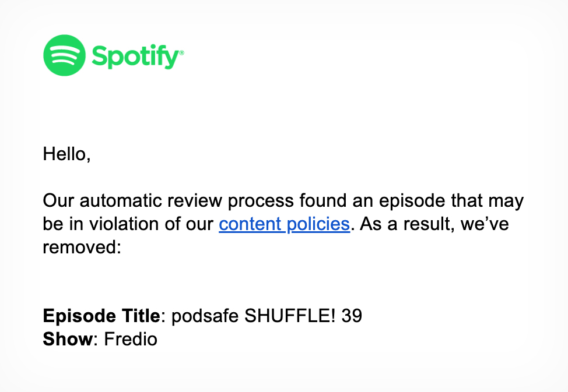This screenshot has height=392, width=568.
Task: Click the green Spotify circle logo
Action: [x=65, y=55]
